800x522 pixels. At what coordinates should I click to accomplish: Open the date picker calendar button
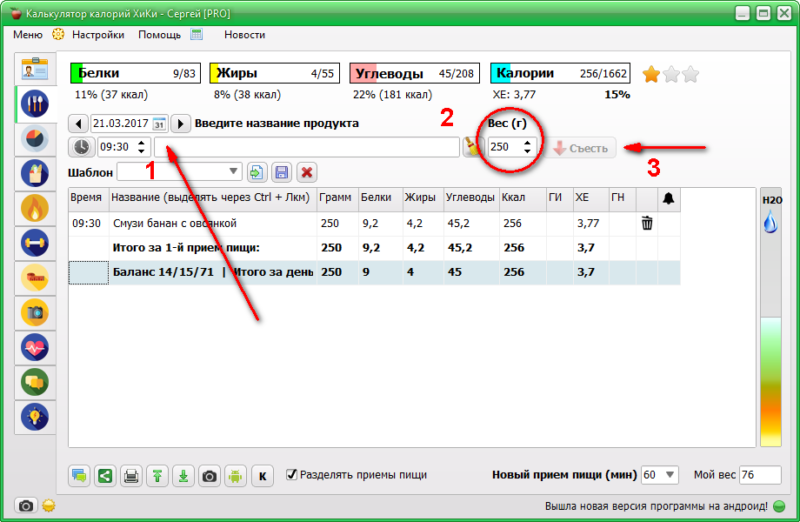click(x=158, y=124)
